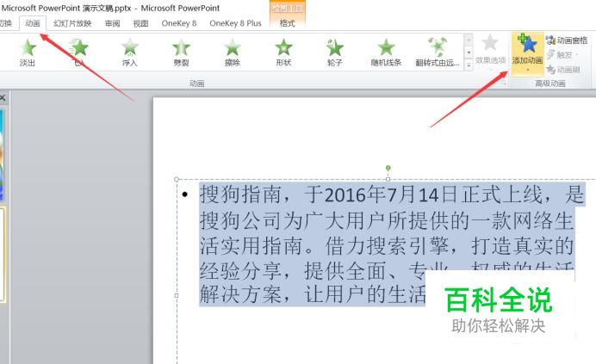This screenshot has width=596, height=364.
Task: Apply the 翻转式由远... animation effect
Action: pos(438,52)
